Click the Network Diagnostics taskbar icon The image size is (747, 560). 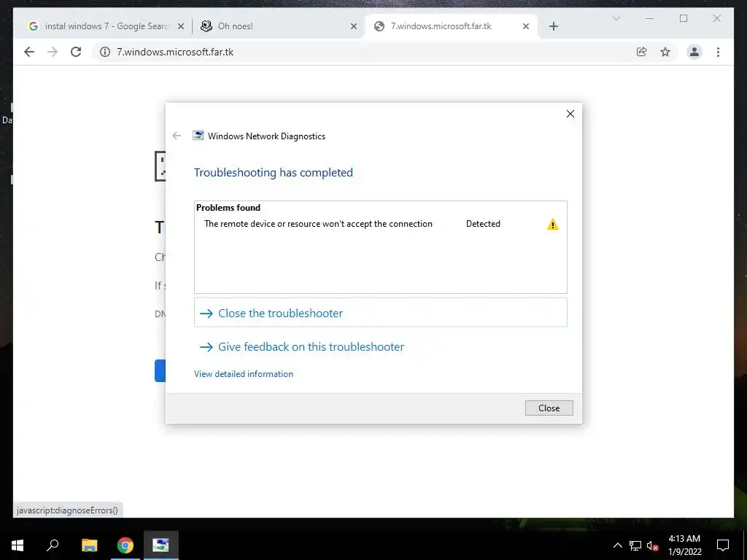pyautogui.click(x=161, y=545)
